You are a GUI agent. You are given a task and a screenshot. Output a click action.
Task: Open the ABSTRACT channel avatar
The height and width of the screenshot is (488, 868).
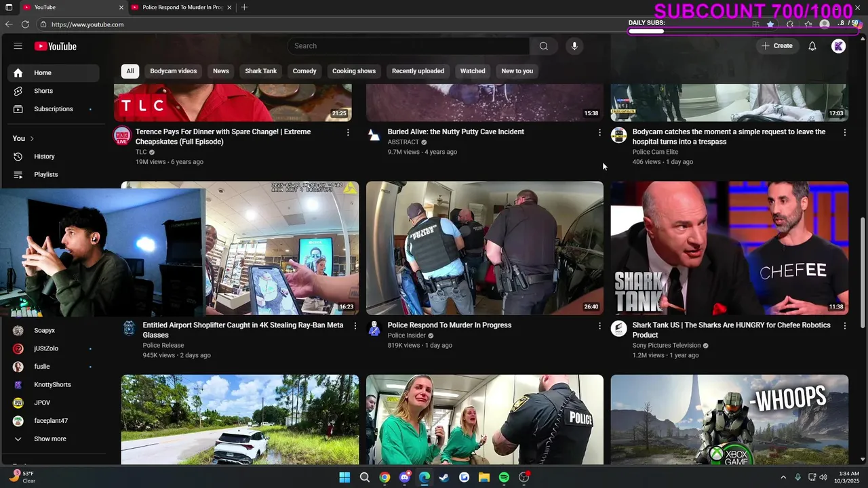click(x=374, y=136)
